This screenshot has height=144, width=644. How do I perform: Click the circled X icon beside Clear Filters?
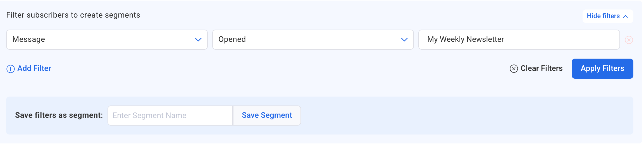pos(514,69)
